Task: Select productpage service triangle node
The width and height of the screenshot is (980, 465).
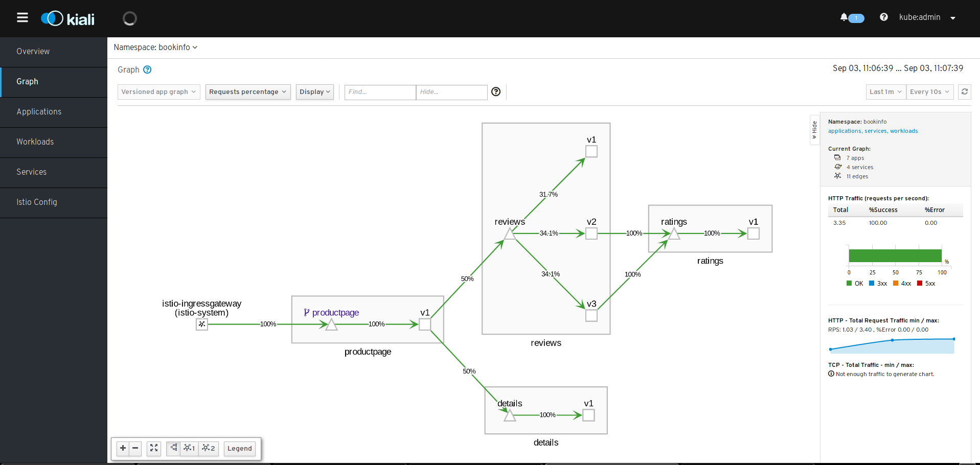Action: click(332, 324)
